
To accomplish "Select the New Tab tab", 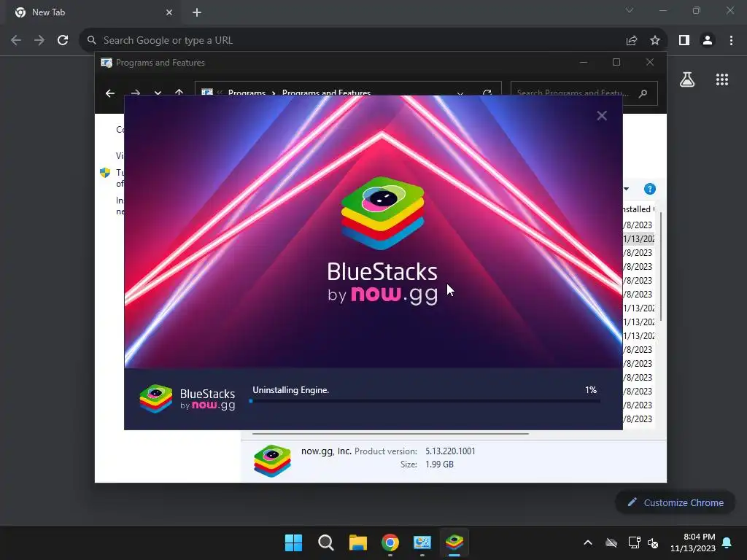I will tap(93, 12).
